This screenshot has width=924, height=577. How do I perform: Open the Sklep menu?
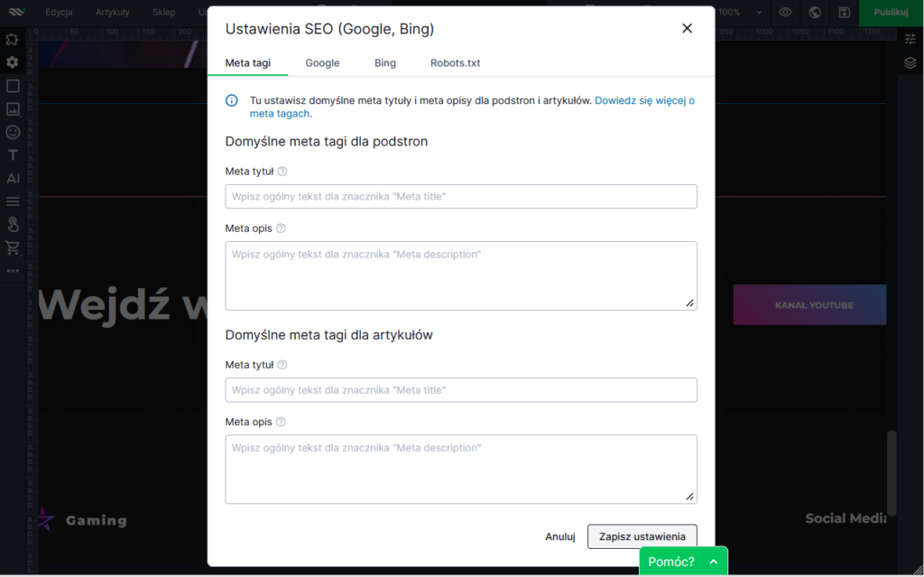coord(163,12)
